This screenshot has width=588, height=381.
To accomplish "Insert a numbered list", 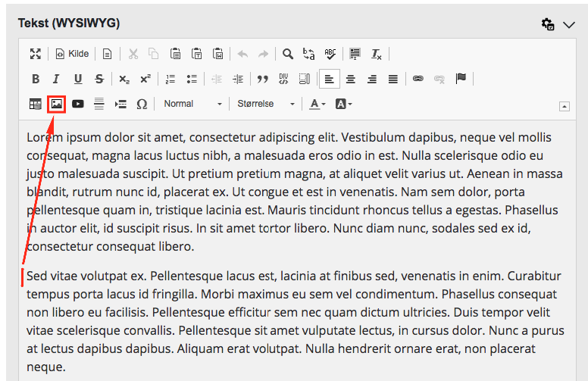I will (x=170, y=79).
